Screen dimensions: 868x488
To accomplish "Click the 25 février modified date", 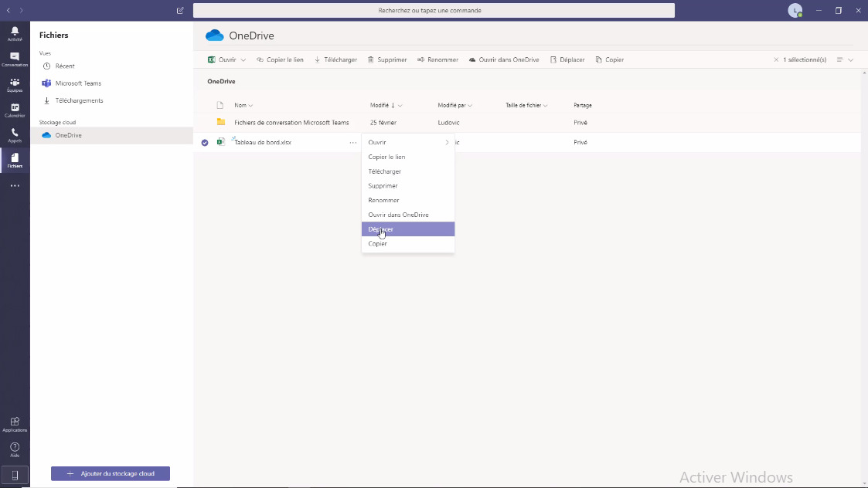I will pyautogui.click(x=383, y=123).
